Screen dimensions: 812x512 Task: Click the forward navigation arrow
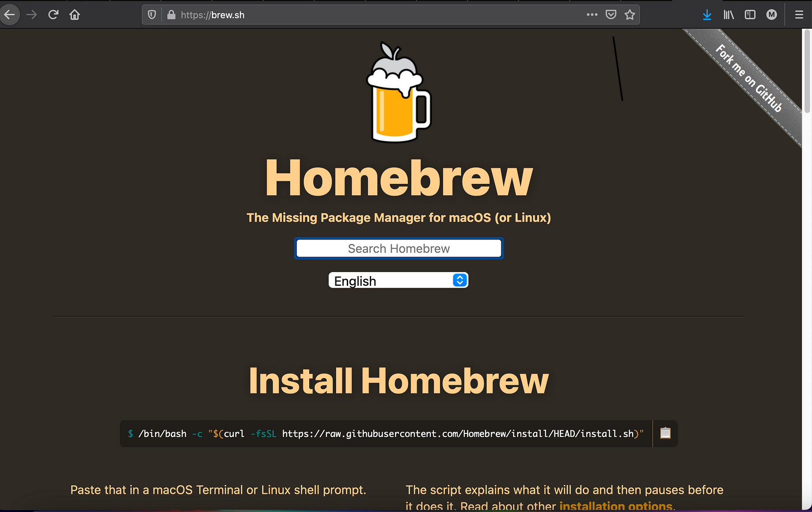31,15
